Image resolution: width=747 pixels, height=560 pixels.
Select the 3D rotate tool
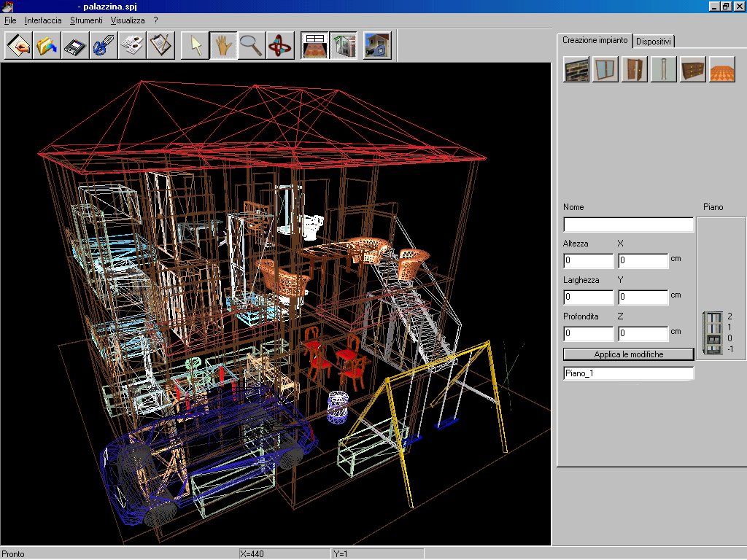point(280,45)
